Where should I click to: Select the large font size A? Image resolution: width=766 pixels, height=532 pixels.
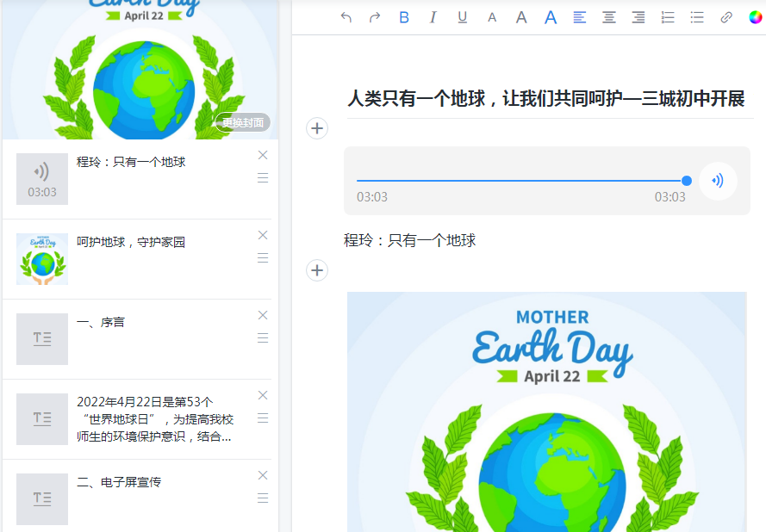coord(551,17)
